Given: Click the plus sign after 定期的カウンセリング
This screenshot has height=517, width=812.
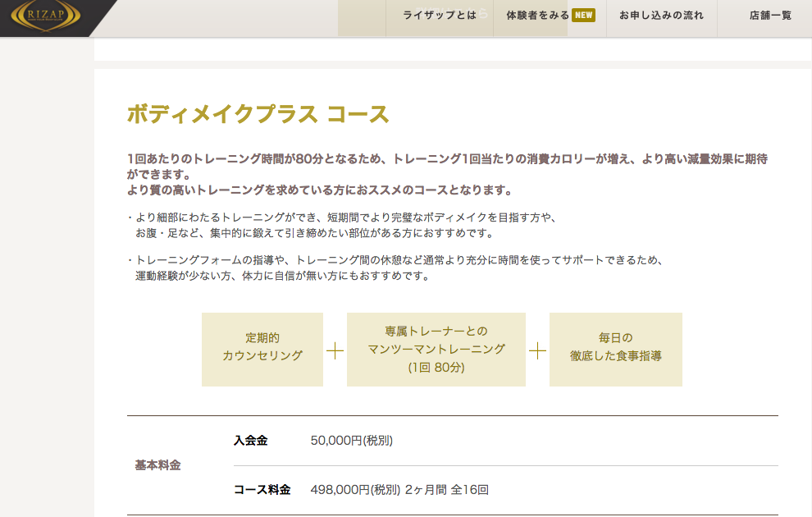Looking at the screenshot, I should 335,350.
